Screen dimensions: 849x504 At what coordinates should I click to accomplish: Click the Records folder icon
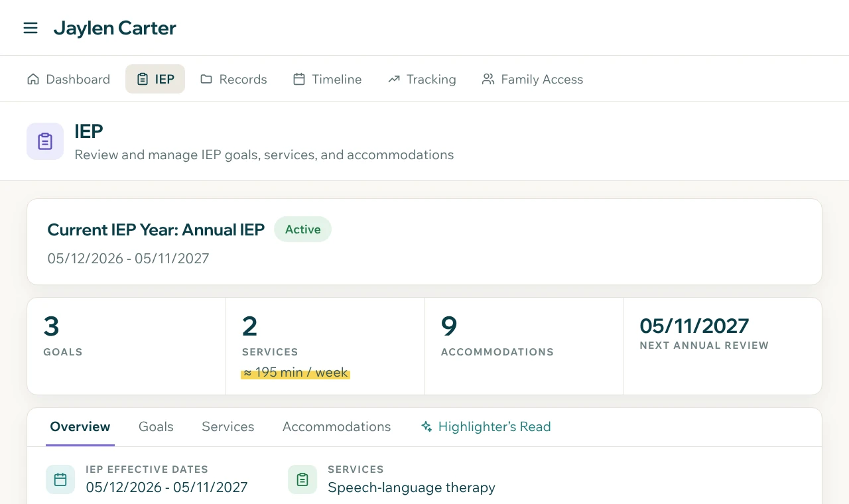(x=206, y=79)
